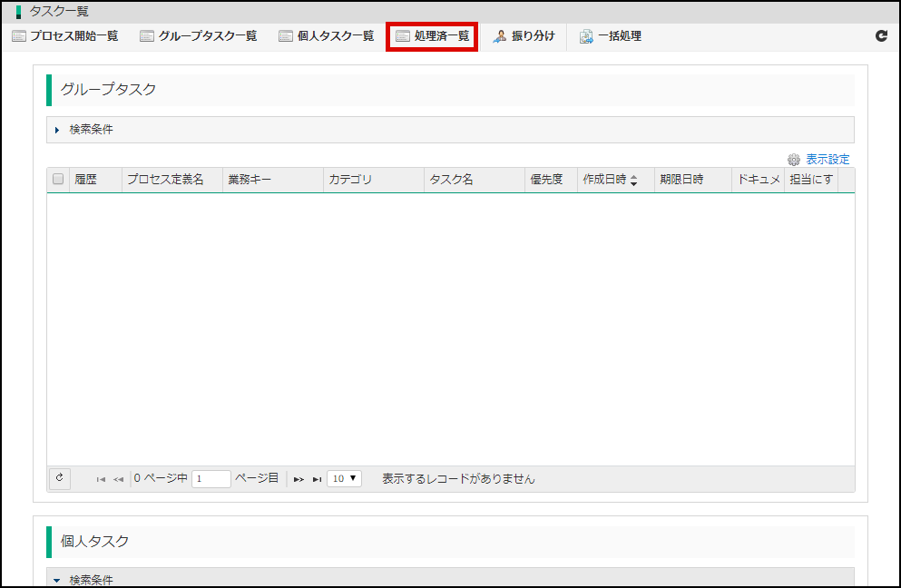The image size is (901, 588).
Task: Refresh the group task grid via footer button
Action: point(60,478)
